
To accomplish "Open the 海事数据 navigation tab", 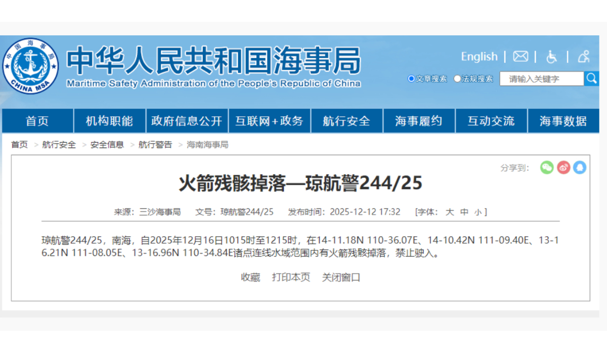I will click(563, 120).
